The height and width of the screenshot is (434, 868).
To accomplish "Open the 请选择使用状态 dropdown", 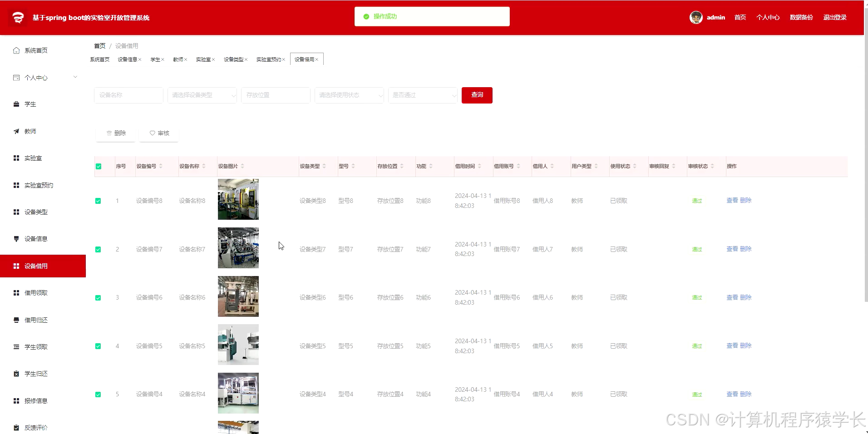I will [349, 95].
